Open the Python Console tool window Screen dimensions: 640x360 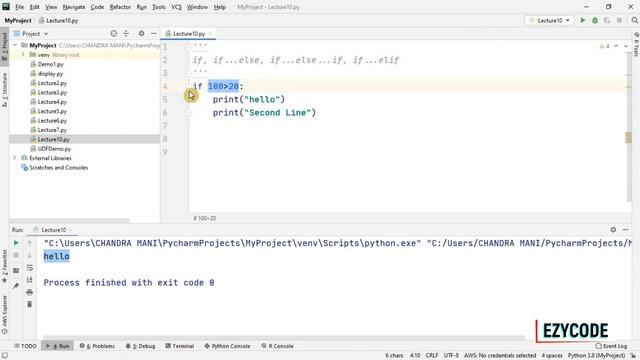[x=227, y=346]
